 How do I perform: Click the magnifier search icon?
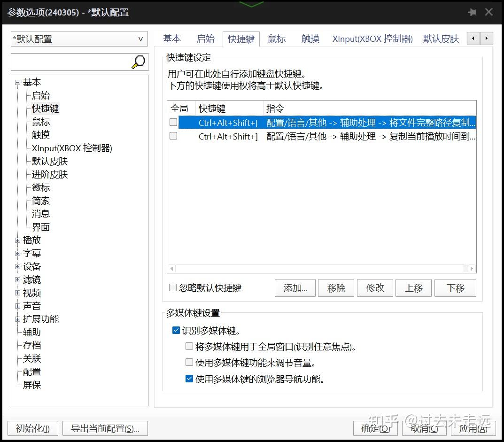pos(138,62)
